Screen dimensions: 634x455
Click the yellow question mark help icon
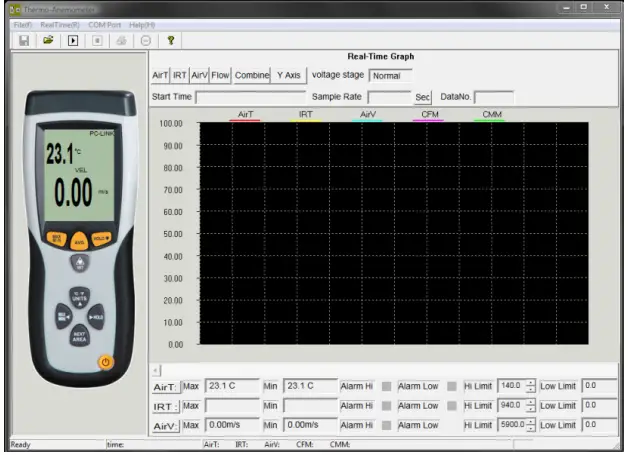pos(171,40)
